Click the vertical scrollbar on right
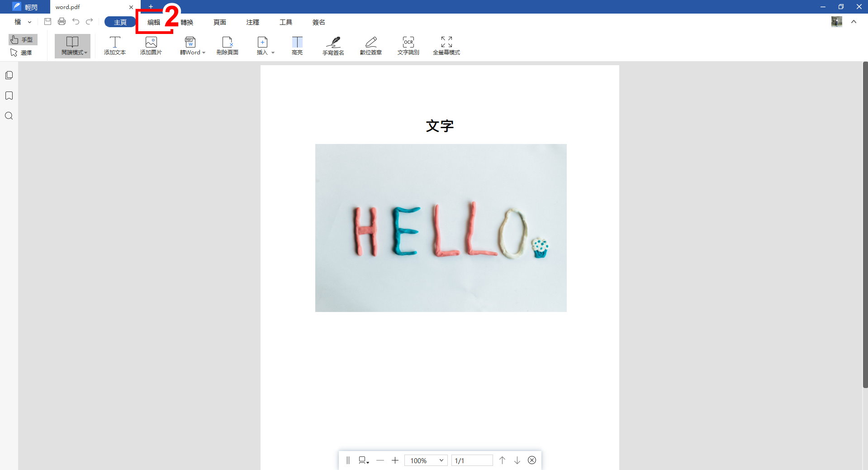Screen dimensions: 868x470 (865, 225)
